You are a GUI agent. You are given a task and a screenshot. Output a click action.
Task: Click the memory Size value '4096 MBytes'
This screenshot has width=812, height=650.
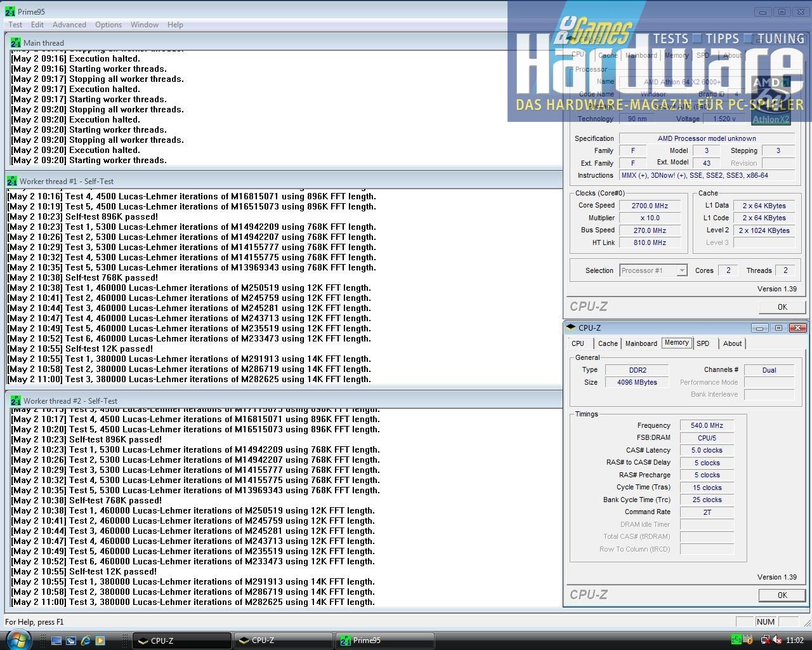[638, 382]
